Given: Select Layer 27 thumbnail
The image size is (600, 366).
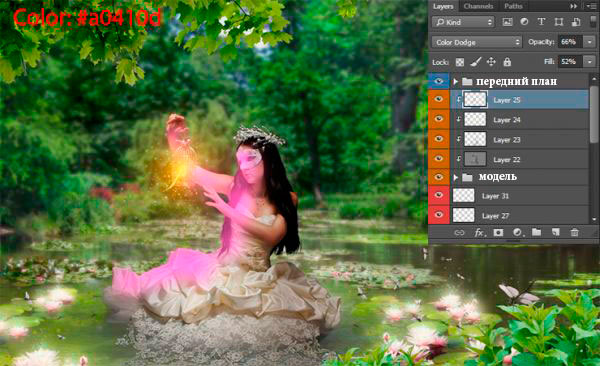Looking at the screenshot, I should pyautogui.click(x=464, y=216).
